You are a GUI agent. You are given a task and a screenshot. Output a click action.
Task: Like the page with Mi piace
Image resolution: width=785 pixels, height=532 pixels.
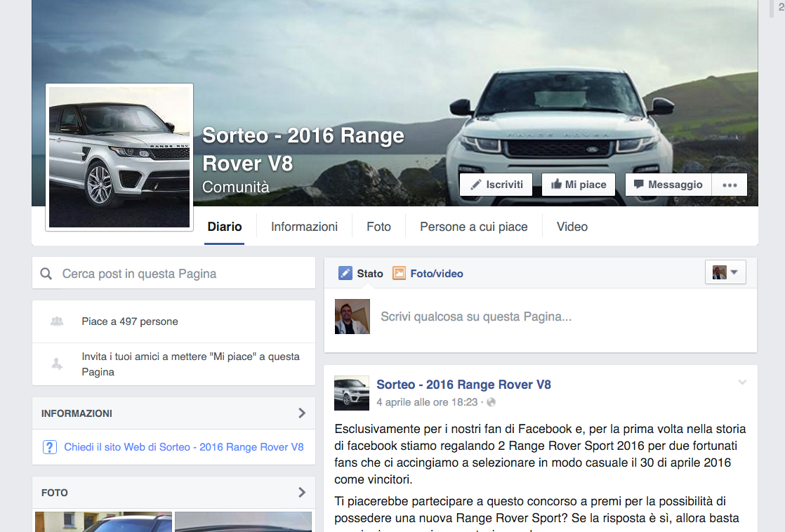579,185
